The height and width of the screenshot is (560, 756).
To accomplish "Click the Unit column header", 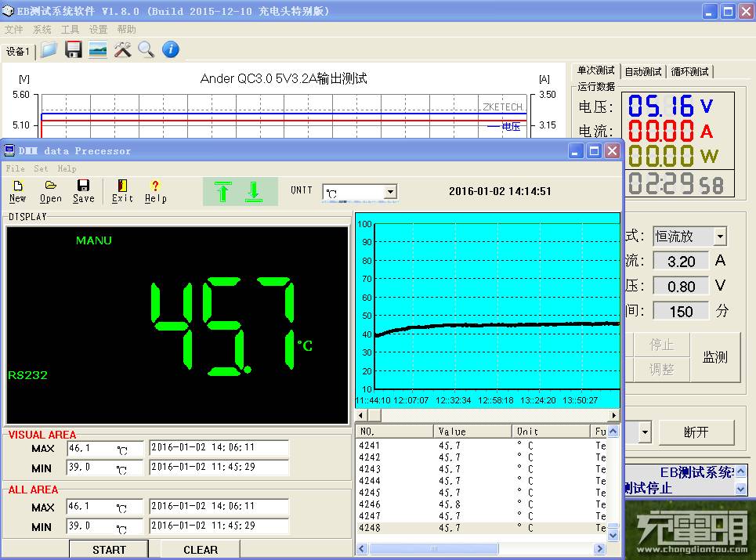I will [551, 432].
